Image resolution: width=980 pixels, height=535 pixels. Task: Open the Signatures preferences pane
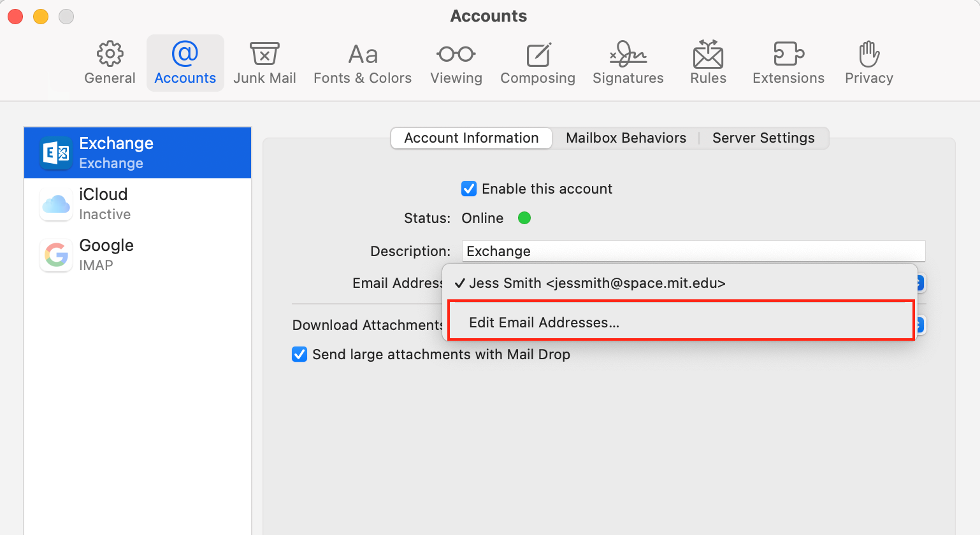(628, 63)
